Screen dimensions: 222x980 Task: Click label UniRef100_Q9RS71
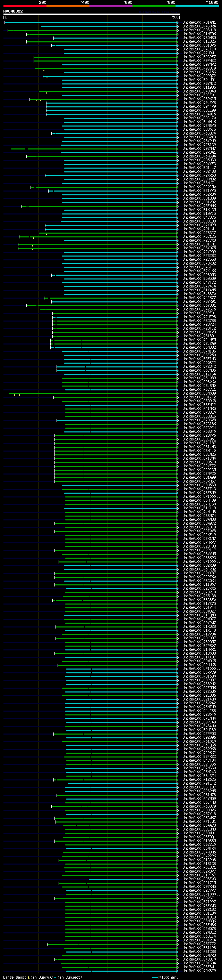click(199, 898)
